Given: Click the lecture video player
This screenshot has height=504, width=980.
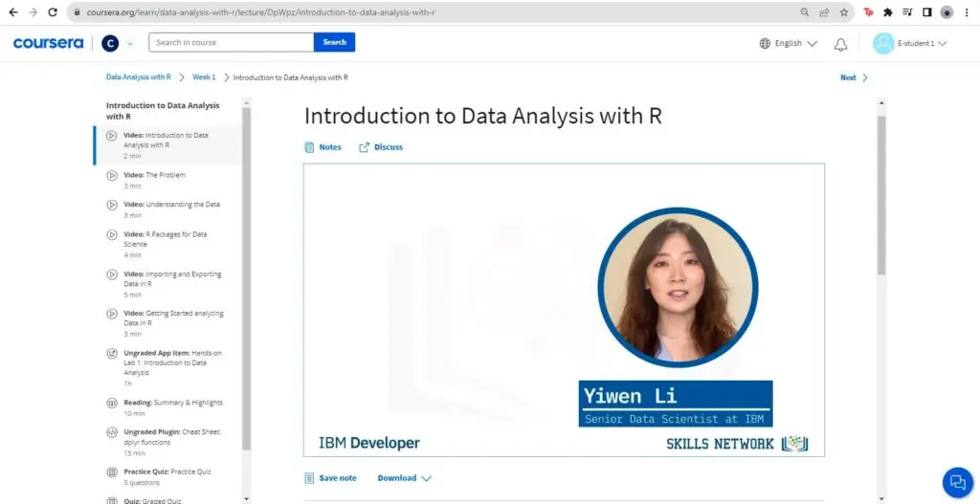Looking at the screenshot, I should [x=564, y=311].
